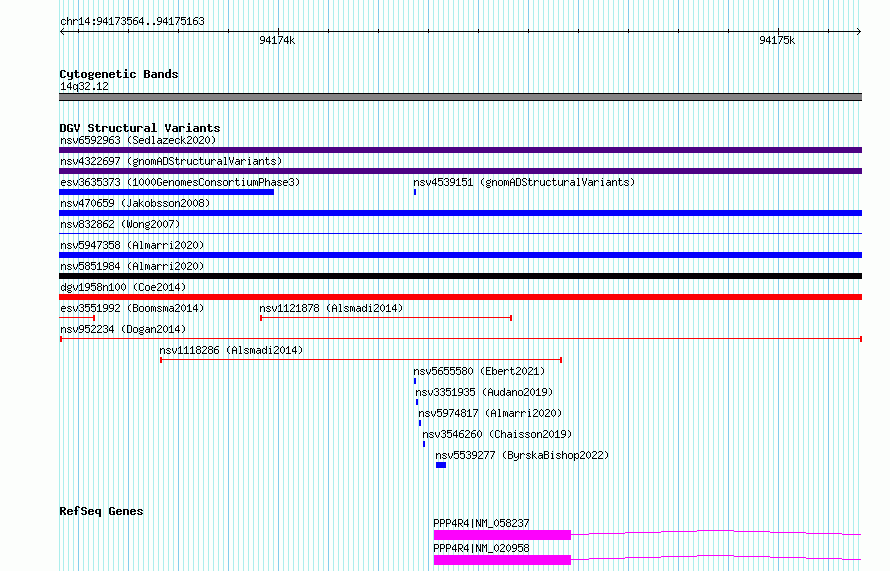Click the nsv6592963 (Sedlazeck2020) label
Screen dimensions: 890x571
coord(138,140)
